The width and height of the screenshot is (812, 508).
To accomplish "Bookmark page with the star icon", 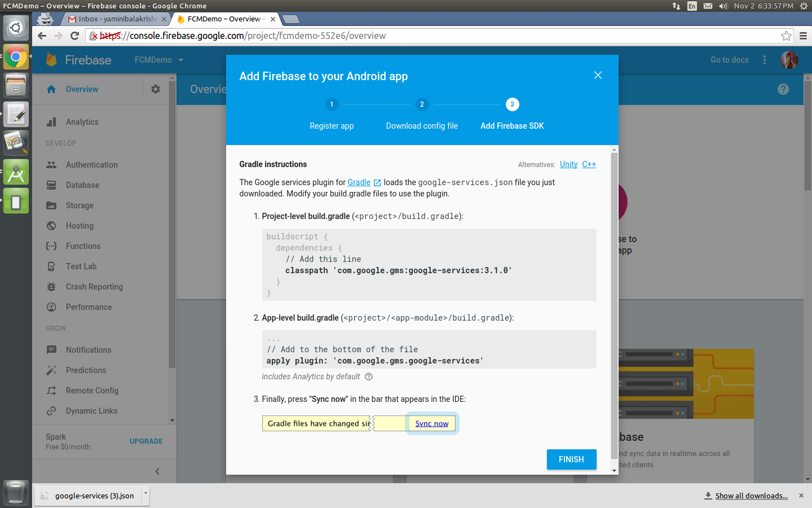I will (786, 36).
